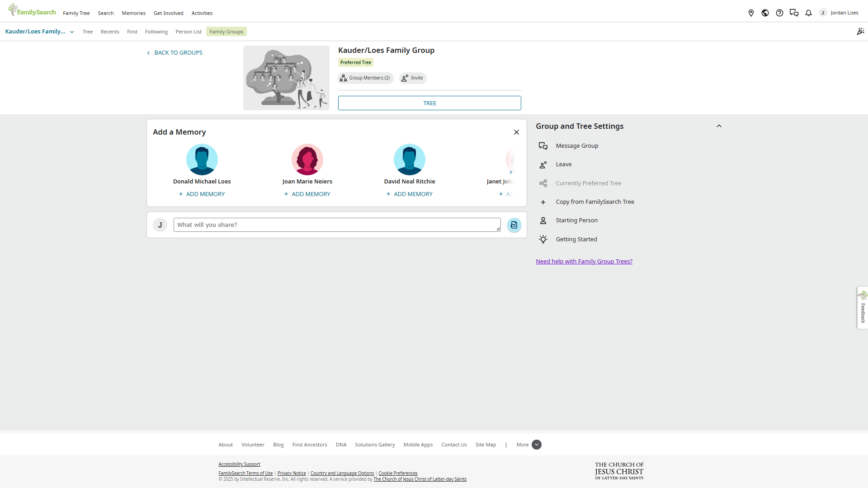The height and width of the screenshot is (488, 868).
Task: Open the Contact Us footer link
Action: tap(454, 445)
